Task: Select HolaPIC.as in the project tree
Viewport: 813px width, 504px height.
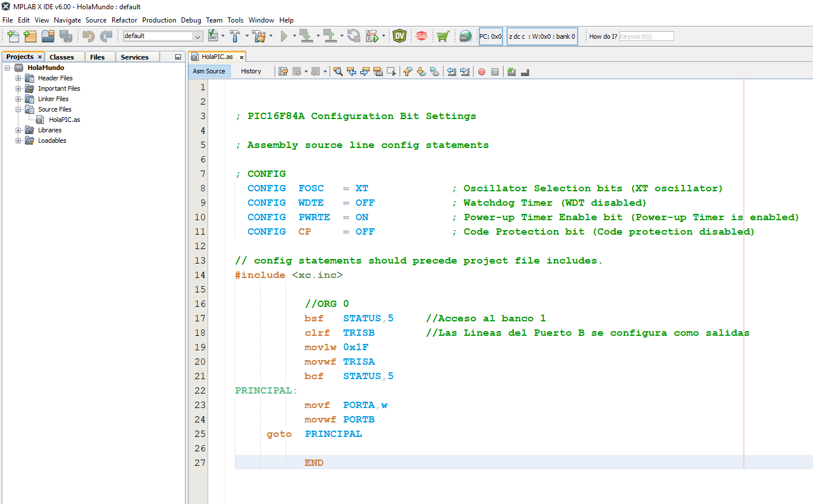Action: click(x=64, y=120)
